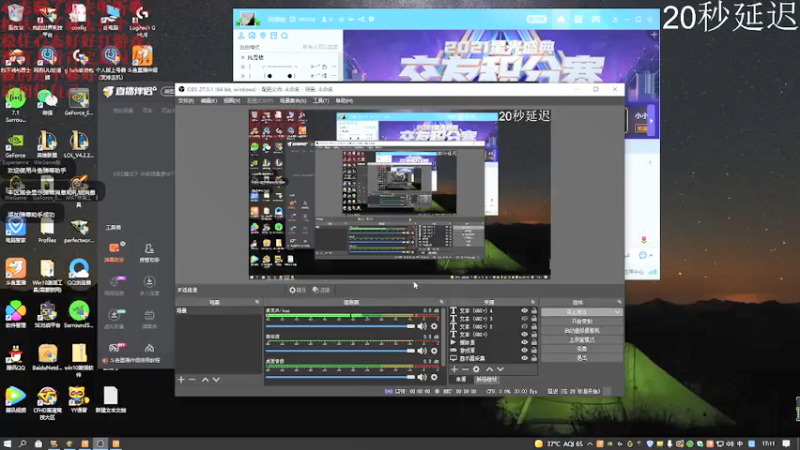Open the notification center on taskbar
The image size is (800, 450).
[786, 444]
